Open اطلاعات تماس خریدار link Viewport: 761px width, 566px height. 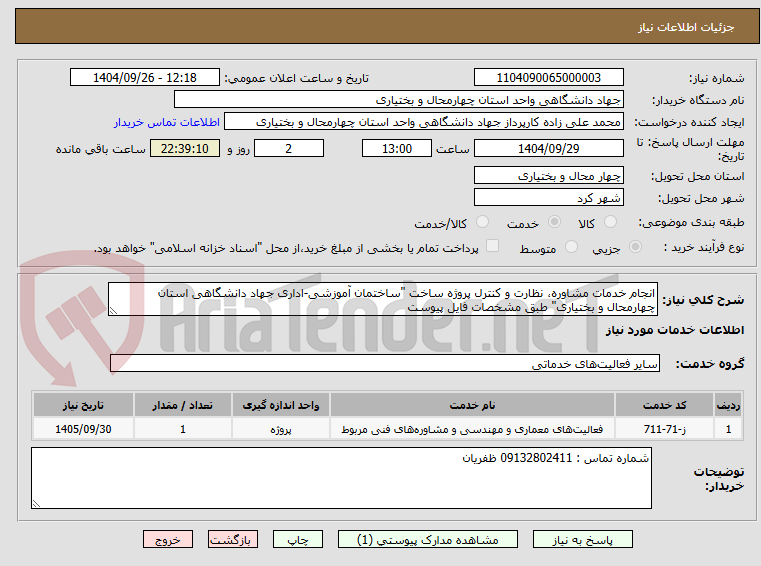tap(167, 122)
